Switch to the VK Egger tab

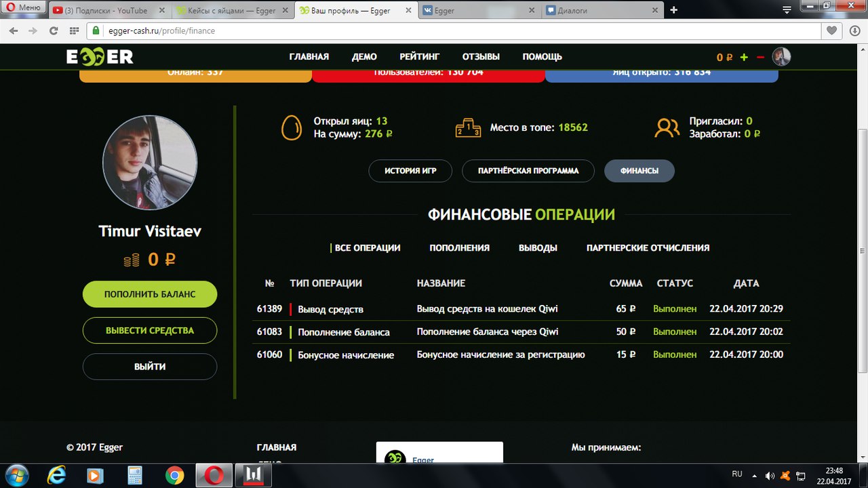click(x=479, y=11)
